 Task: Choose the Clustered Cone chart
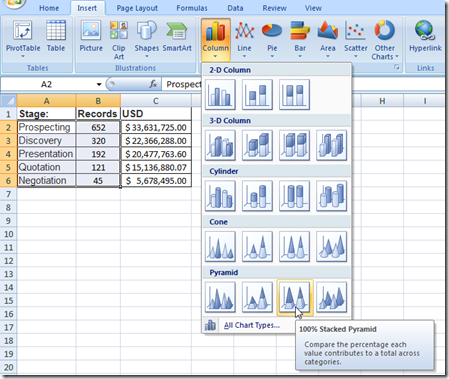(x=220, y=247)
